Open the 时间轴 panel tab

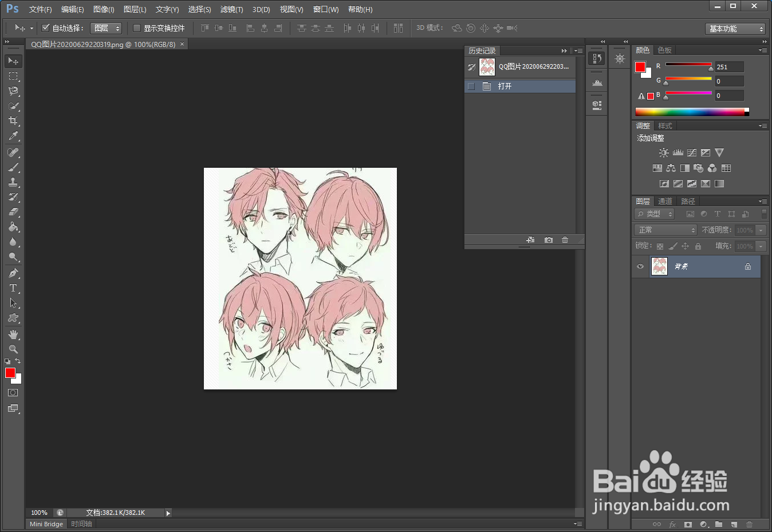coord(81,524)
